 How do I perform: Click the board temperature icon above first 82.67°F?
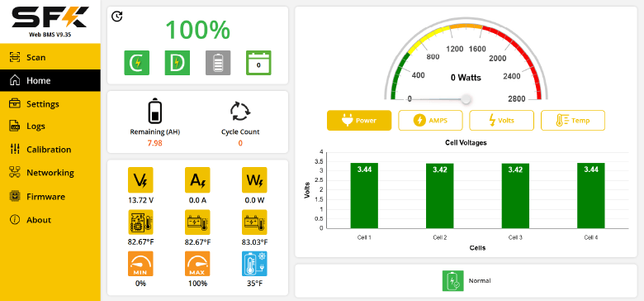[x=140, y=222]
